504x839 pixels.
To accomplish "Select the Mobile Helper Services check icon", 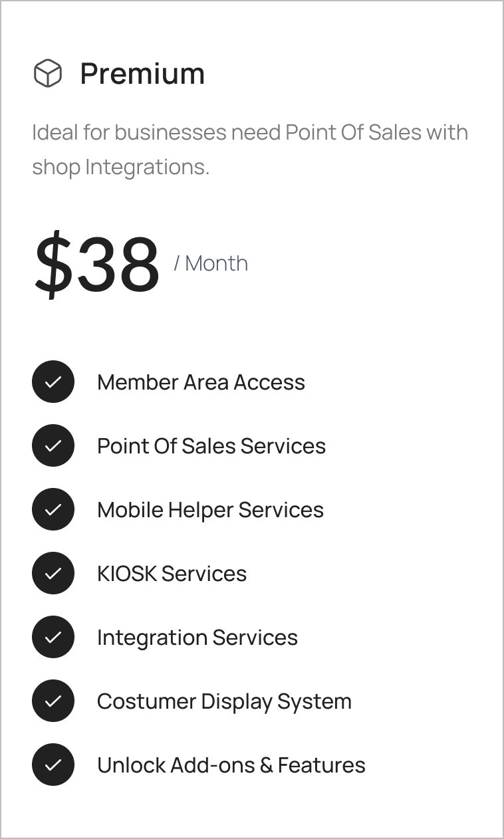I will [x=53, y=509].
